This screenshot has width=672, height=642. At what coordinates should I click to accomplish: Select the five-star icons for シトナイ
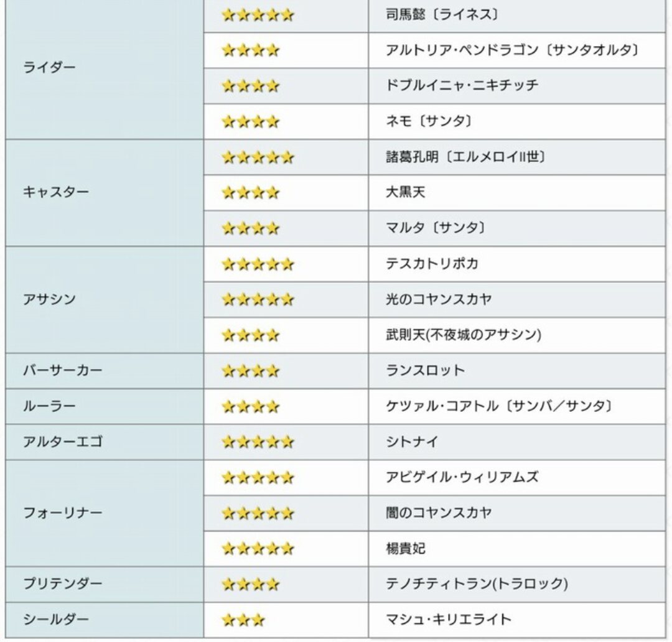[x=257, y=442]
